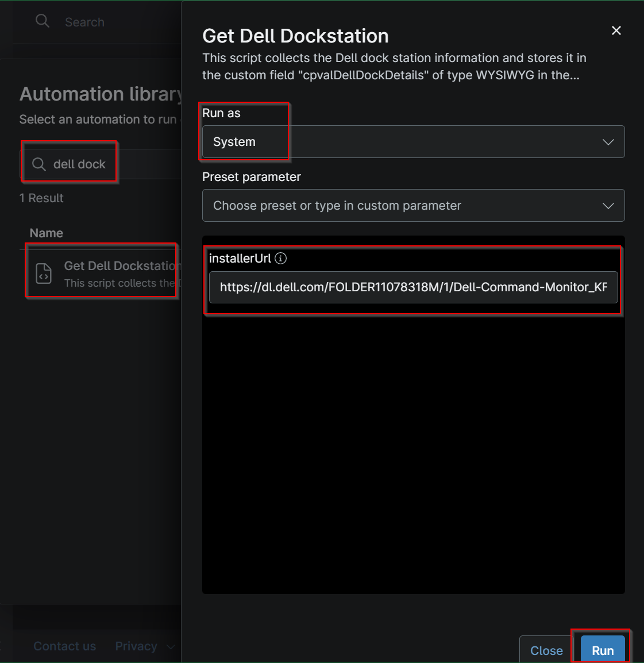Viewport: 644px width, 663px height.
Task: Click the Automation library heading
Action: click(101, 94)
